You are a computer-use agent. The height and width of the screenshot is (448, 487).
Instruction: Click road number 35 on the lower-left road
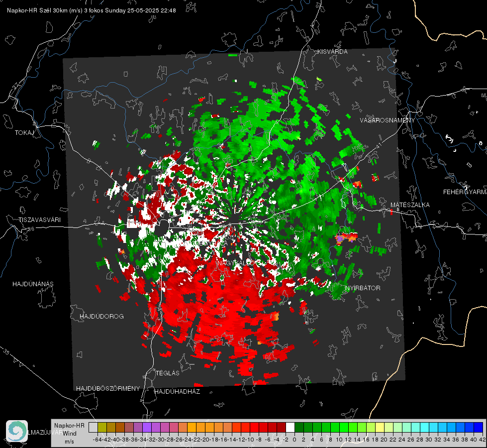[x=6, y=352]
